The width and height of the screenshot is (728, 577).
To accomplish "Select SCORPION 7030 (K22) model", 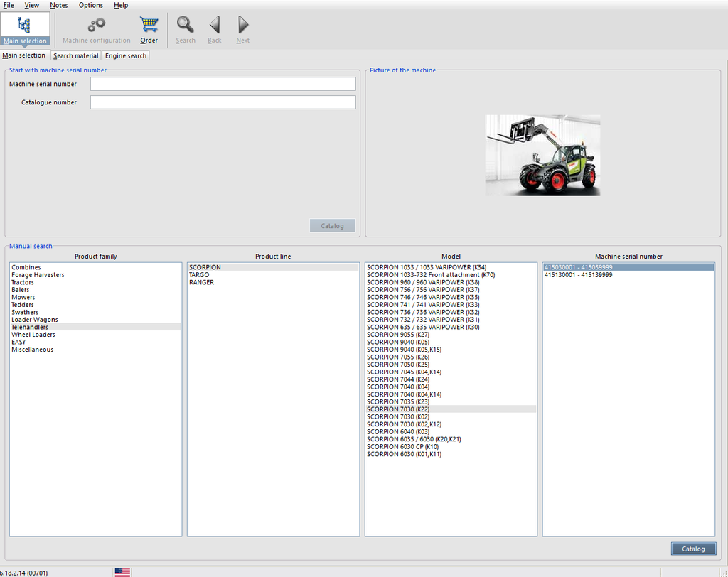I will pyautogui.click(x=451, y=409).
